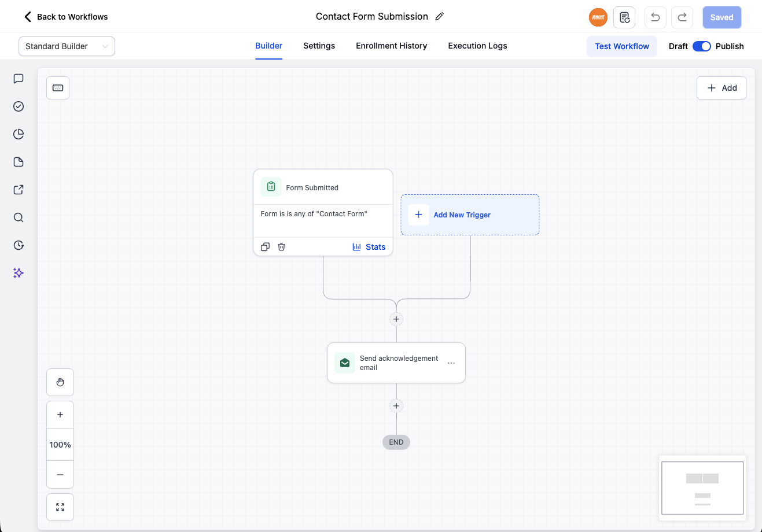This screenshot has width=762, height=532.
Task: Open the email action three-dot menu
Action: (451, 363)
